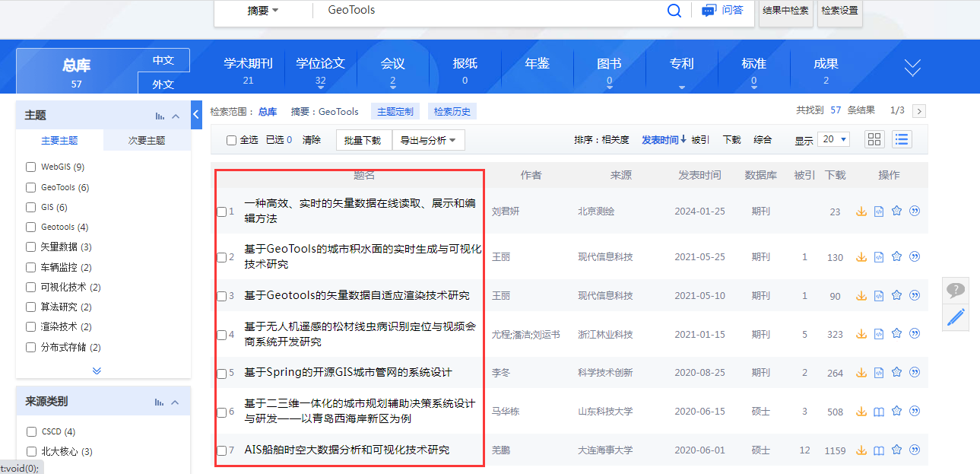Viewport: 980px width, 474px height.
Task: Select the 中文 language tab
Action: tap(163, 60)
